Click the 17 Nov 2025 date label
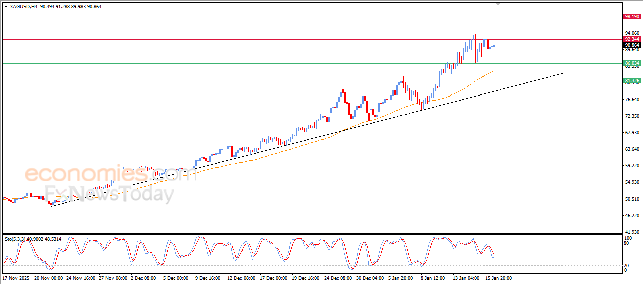This screenshot has height=285, width=644. (x=16, y=278)
